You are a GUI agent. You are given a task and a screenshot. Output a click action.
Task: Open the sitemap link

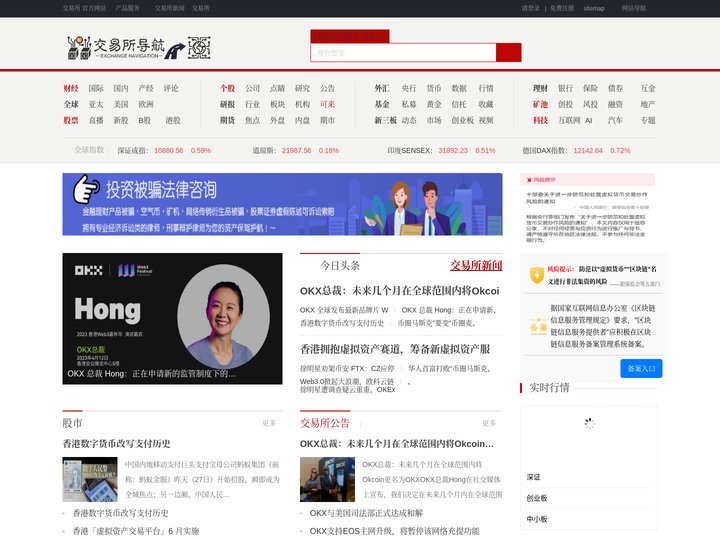tap(594, 8)
